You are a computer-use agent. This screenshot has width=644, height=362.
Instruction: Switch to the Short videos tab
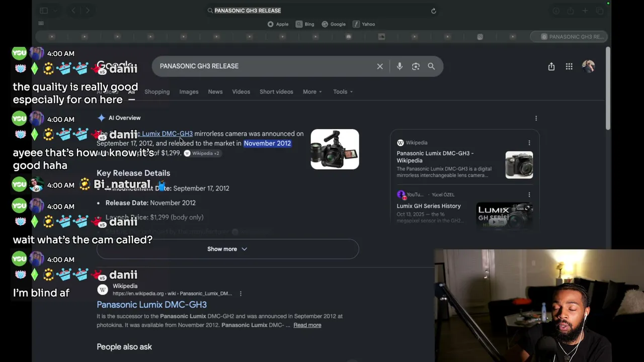(x=276, y=92)
